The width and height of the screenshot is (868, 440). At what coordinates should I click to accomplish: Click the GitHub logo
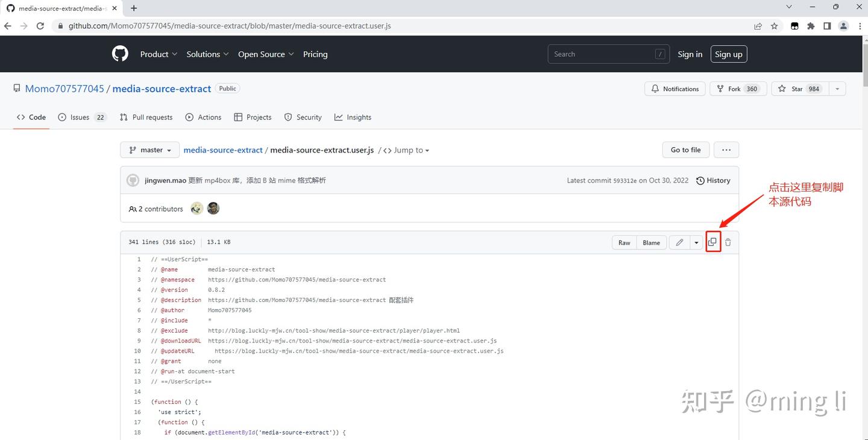(120, 54)
